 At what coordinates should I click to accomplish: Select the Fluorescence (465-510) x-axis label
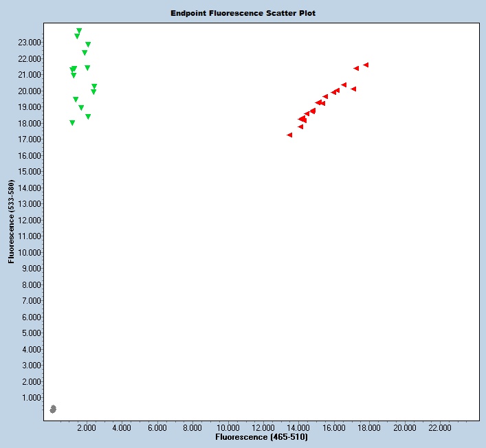[x=261, y=437]
